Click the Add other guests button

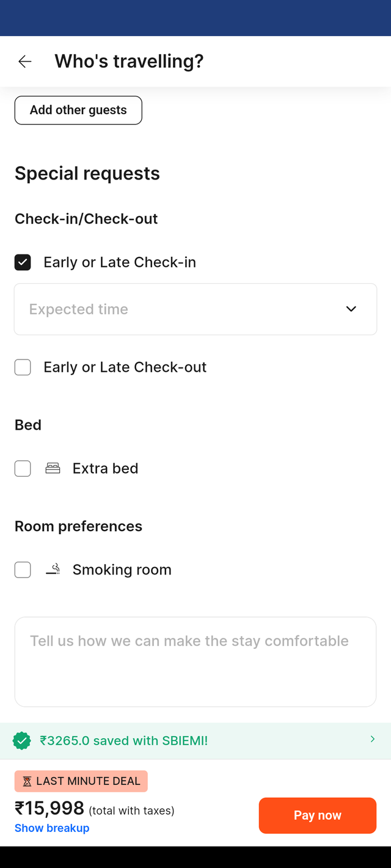pyautogui.click(x=78, y=110)
